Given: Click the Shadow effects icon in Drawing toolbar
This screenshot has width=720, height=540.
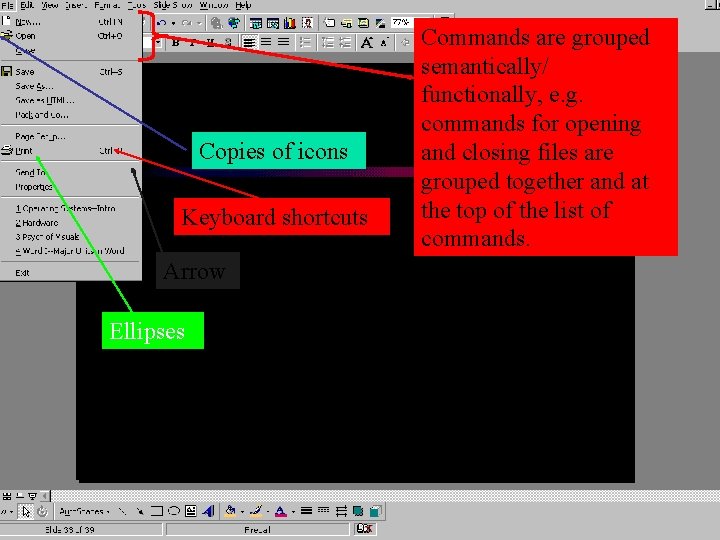Looking at the screenshot, I should point(358,511).
